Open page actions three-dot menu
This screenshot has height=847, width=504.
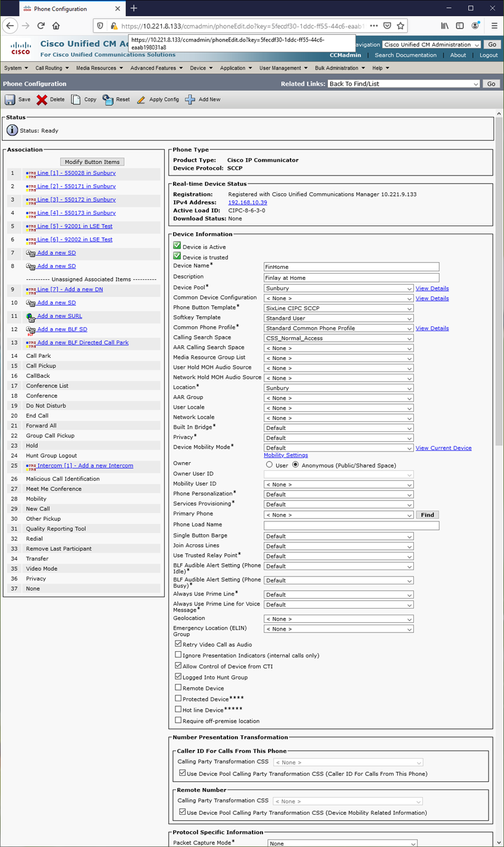pyautogui.click(x=374, y=26)
